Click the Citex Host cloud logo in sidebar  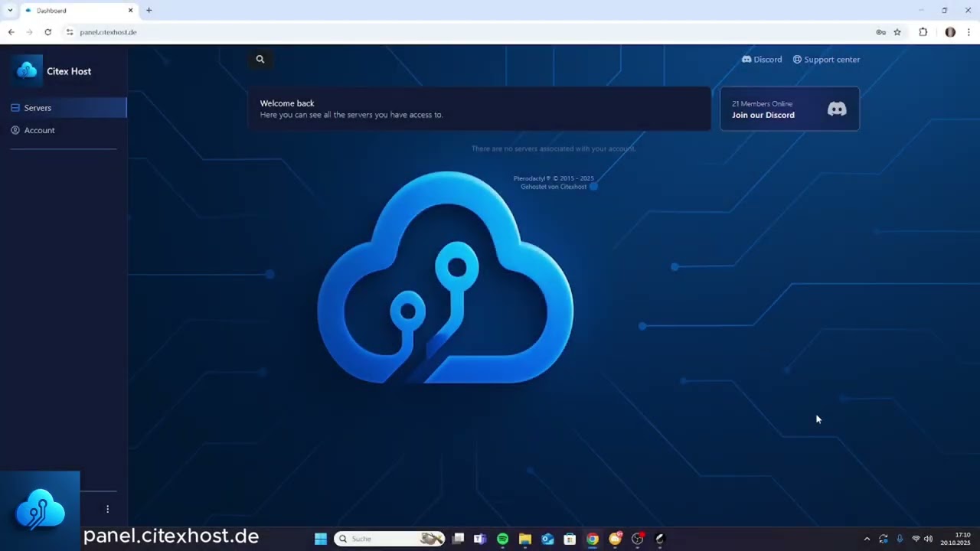tap(27, 71)
